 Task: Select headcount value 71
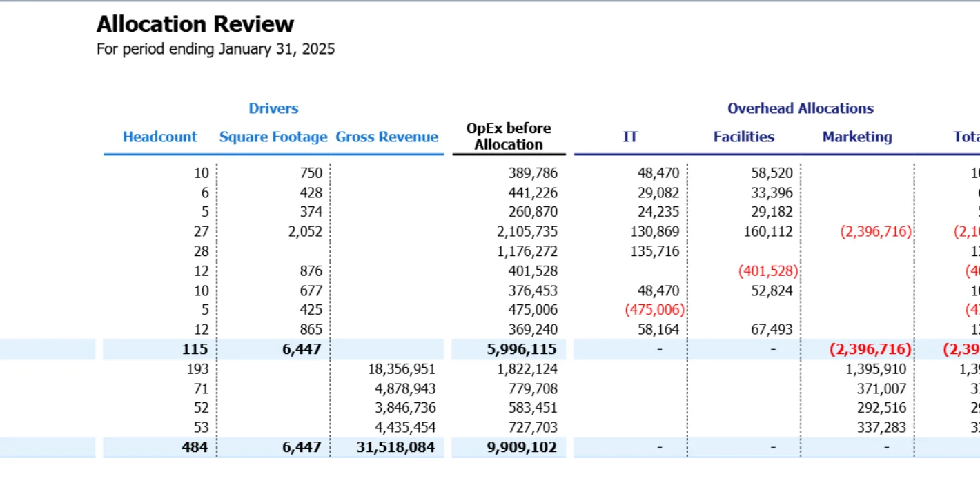click(x=201, y=388)
